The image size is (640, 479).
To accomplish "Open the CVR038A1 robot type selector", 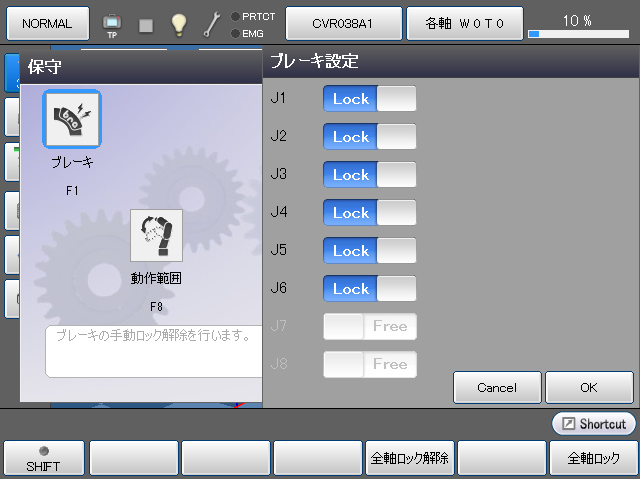I will 343,23.
